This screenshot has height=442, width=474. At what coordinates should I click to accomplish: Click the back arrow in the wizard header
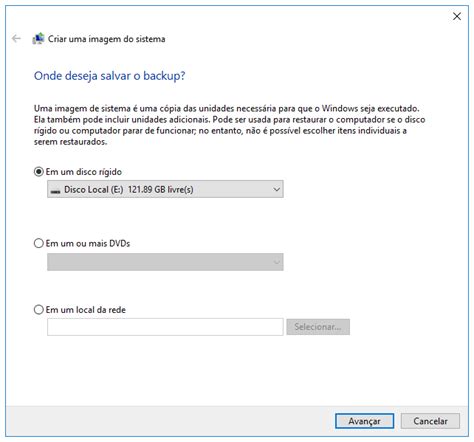16,39
